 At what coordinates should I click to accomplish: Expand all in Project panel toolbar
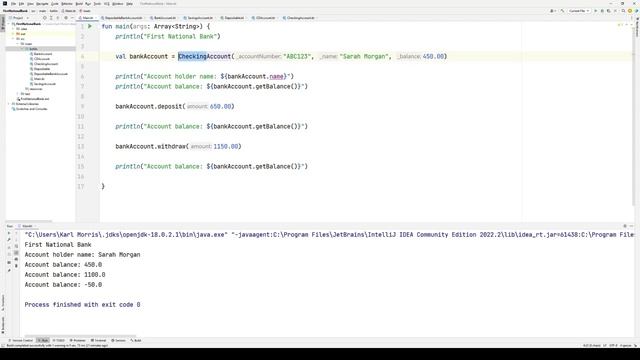[51, 18]
